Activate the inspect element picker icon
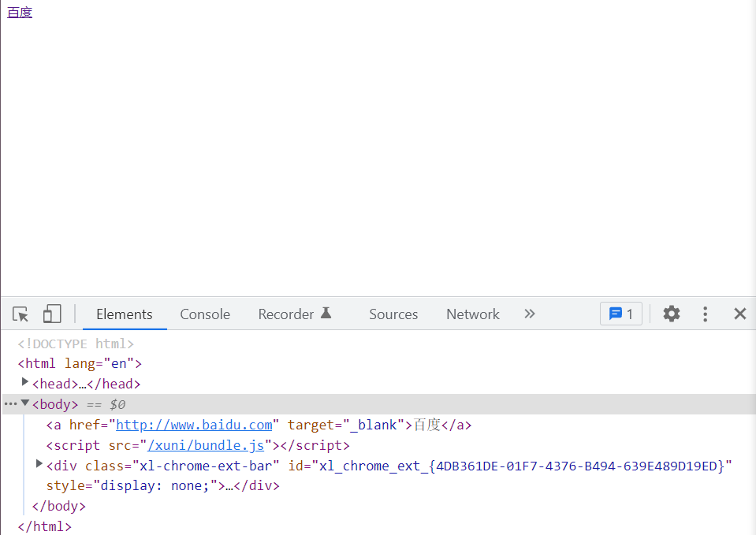 pyautogui.click(x=20, y=314)
